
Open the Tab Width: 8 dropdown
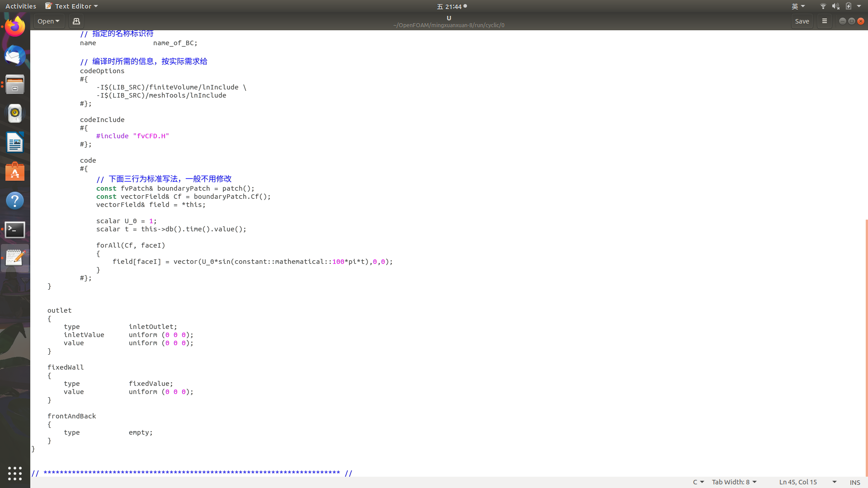[734, 482]
